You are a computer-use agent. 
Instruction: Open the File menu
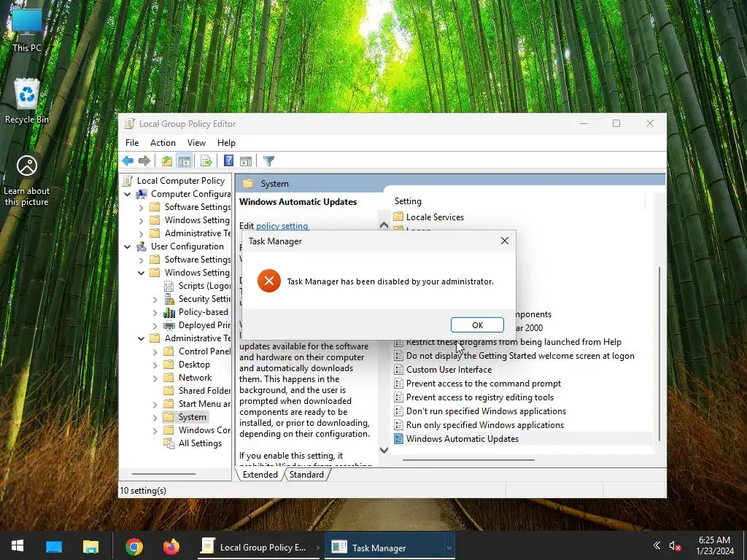tap(132, 143)
